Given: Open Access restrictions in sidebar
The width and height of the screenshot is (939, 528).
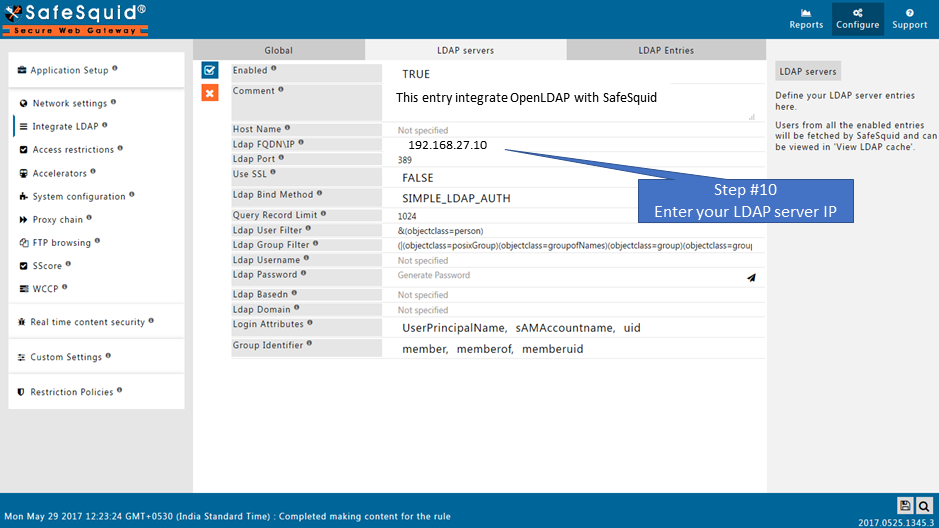Looking at the screenshot, I should pos(73,150).
